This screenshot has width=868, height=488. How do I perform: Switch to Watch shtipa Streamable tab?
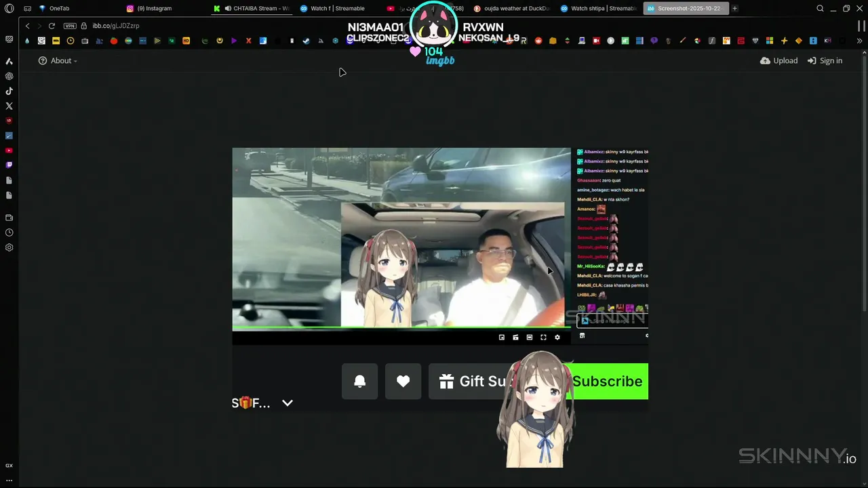(x=599, y=9)
